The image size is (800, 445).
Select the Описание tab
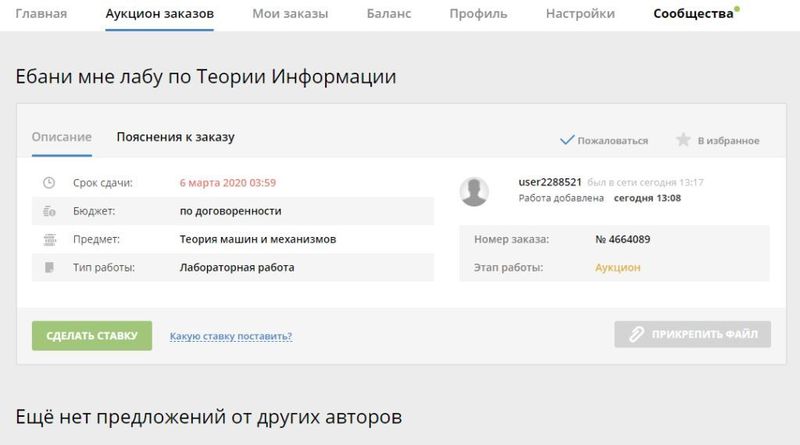point(61,137)
